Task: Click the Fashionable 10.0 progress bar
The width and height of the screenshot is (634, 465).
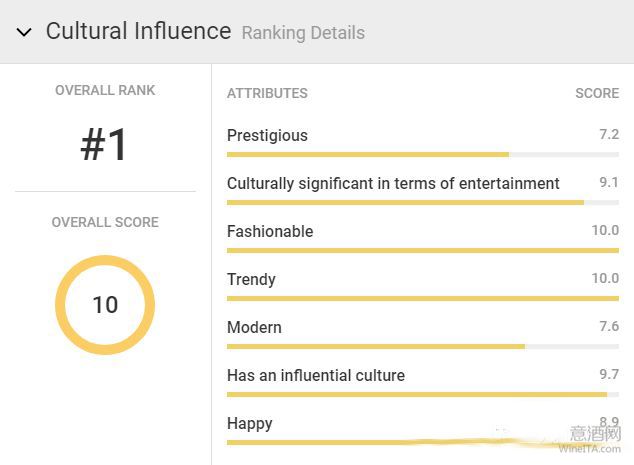Action: tap(423, 251)
